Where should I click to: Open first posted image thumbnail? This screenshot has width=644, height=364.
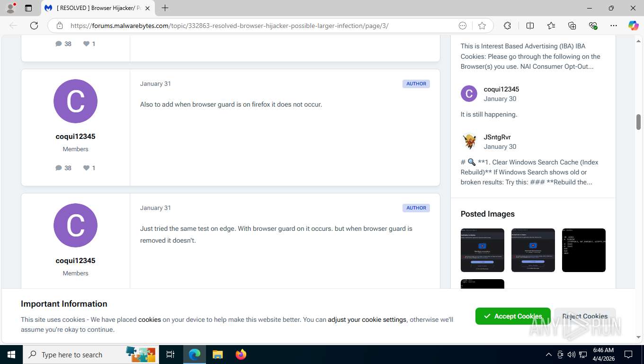coord(483,250)
